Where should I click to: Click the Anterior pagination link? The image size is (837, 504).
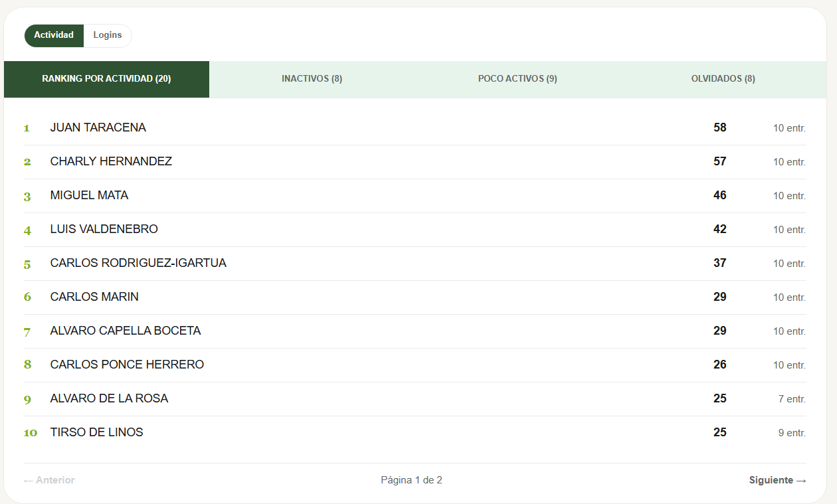[x=49, y=480]
